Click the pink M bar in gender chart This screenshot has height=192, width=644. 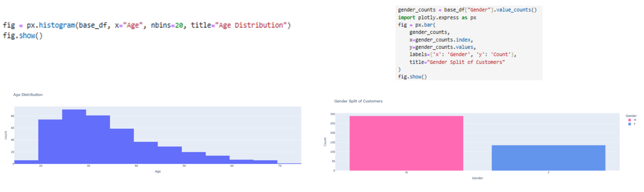click(406, 143)
